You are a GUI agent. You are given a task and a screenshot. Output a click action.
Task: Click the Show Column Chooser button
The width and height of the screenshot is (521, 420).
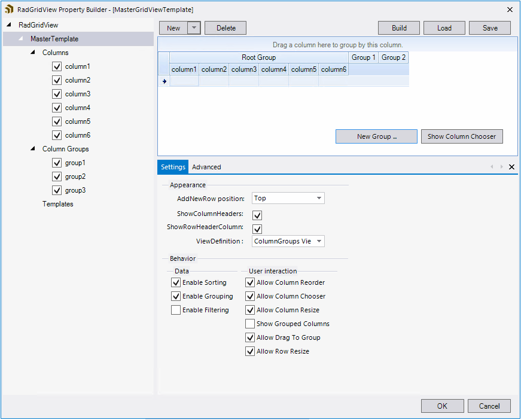pos(462,136)
